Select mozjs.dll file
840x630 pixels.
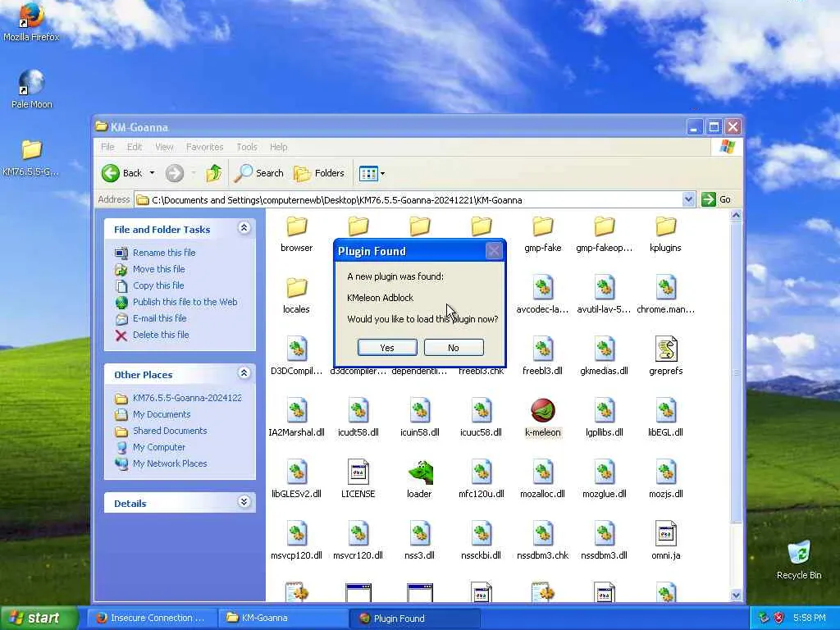665,478
